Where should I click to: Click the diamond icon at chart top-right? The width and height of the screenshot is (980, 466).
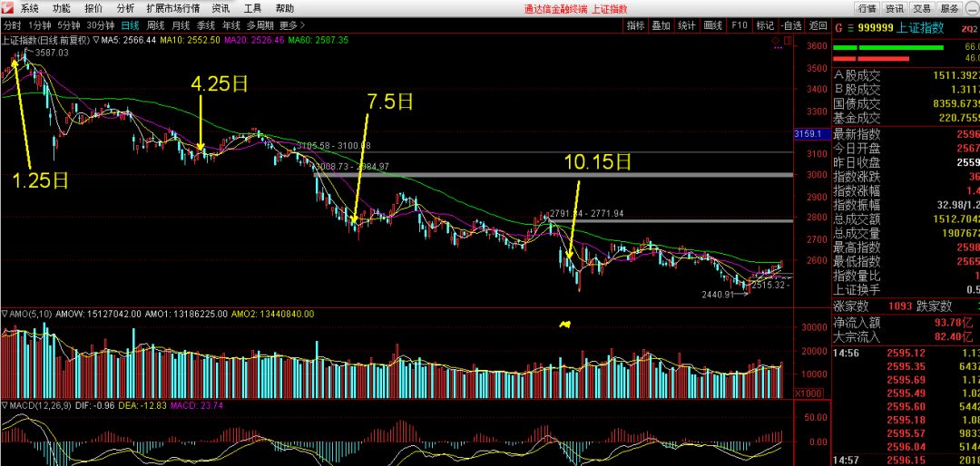[x=776, y=42]
